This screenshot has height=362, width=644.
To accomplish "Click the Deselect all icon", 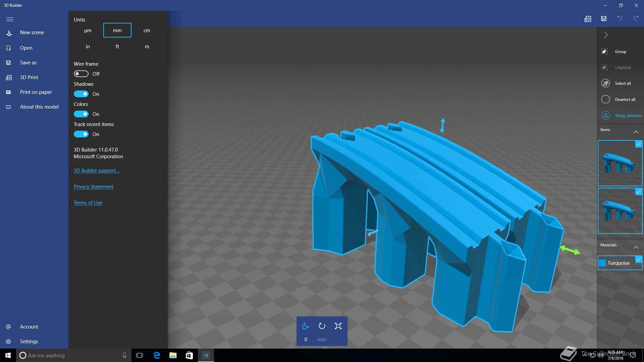I will [605, 99].
